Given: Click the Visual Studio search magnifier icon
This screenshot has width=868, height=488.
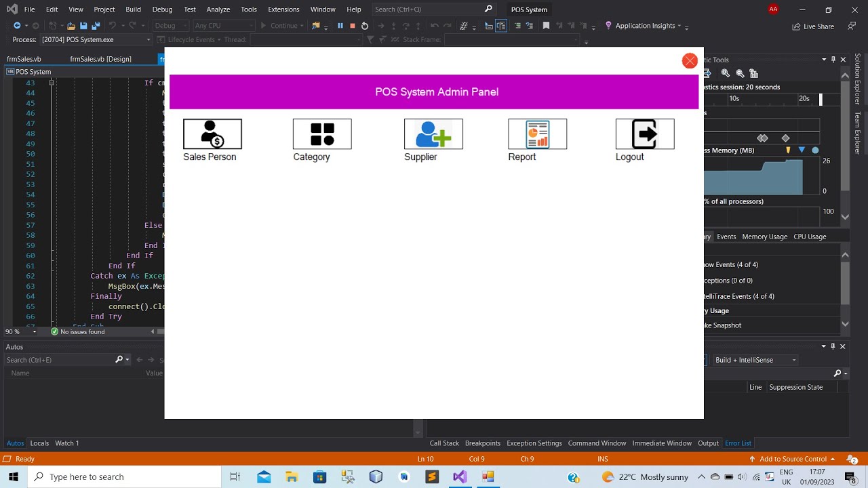Looking at the screenshot, I should pyautogui.click(x=488, y=9).
